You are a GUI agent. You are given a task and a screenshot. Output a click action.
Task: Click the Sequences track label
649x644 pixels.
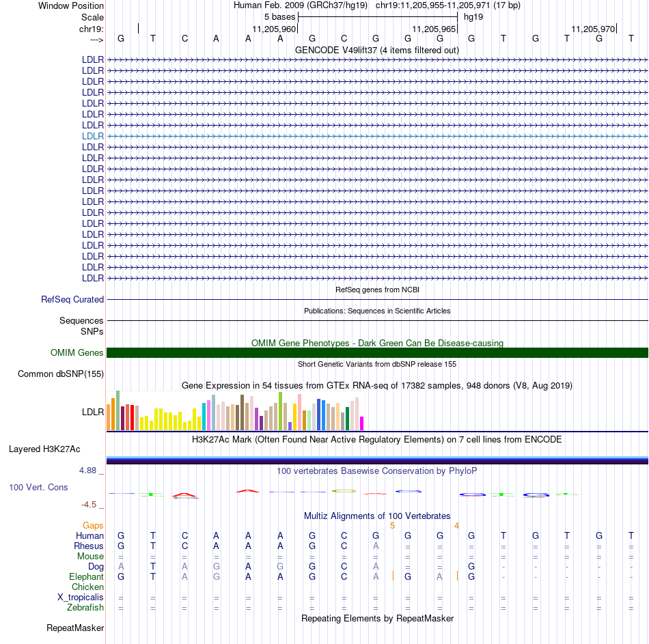tap(81, 320)
